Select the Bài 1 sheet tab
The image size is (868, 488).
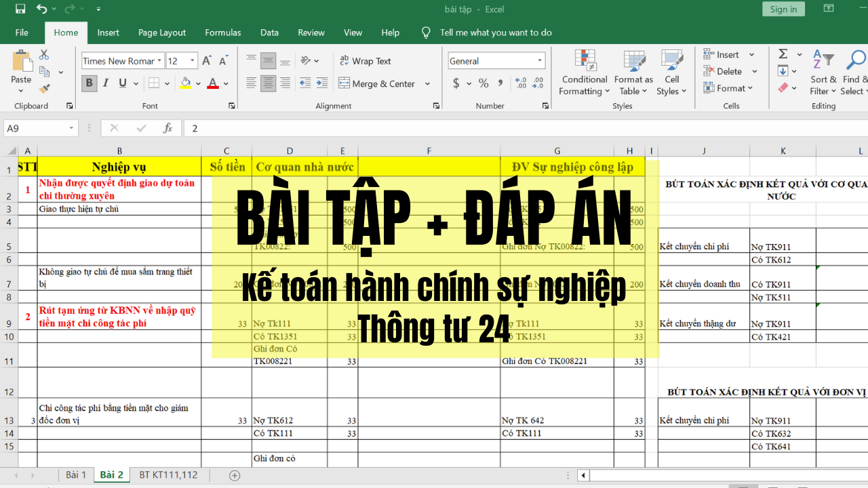coord(76,475)
